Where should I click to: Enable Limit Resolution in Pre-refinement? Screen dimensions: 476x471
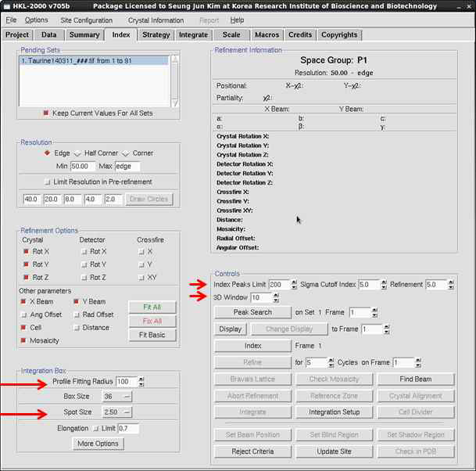pyautogui.click(x=46, y=182)
